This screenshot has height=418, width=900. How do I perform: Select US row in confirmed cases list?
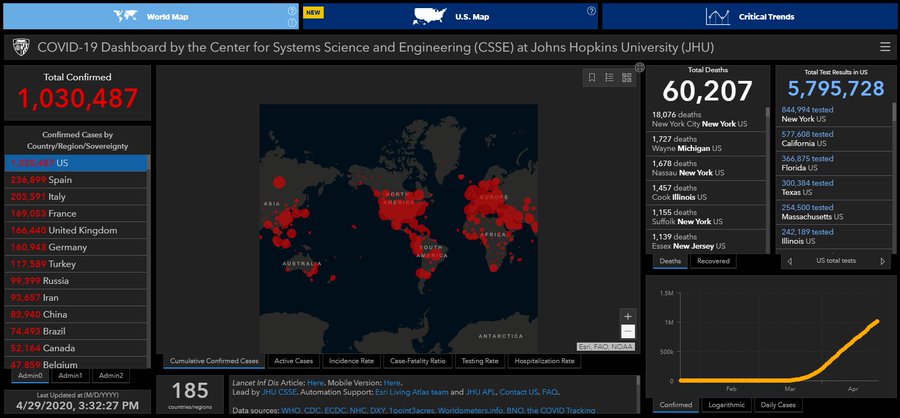tap(76, 163)
